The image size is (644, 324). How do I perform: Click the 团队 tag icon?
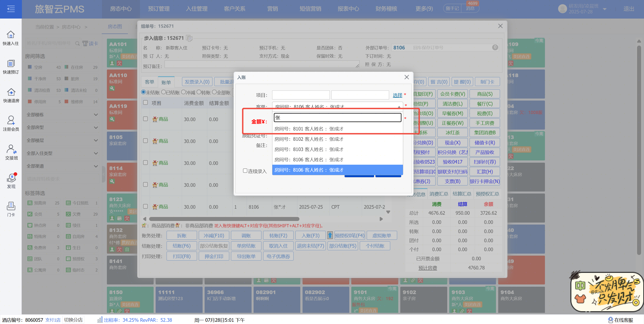point(30,259)
